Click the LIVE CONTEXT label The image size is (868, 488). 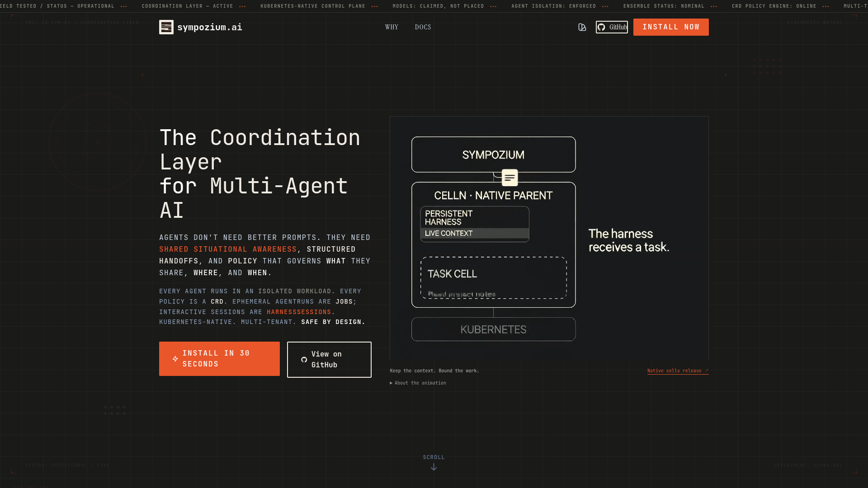(448, 233)
